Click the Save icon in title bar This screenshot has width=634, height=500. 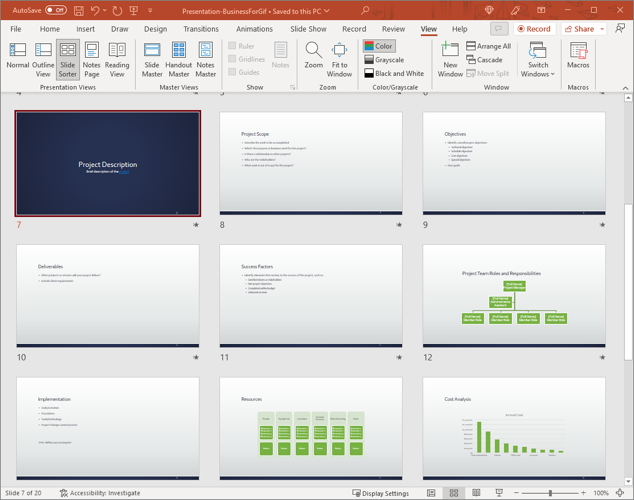click(79, 11)
